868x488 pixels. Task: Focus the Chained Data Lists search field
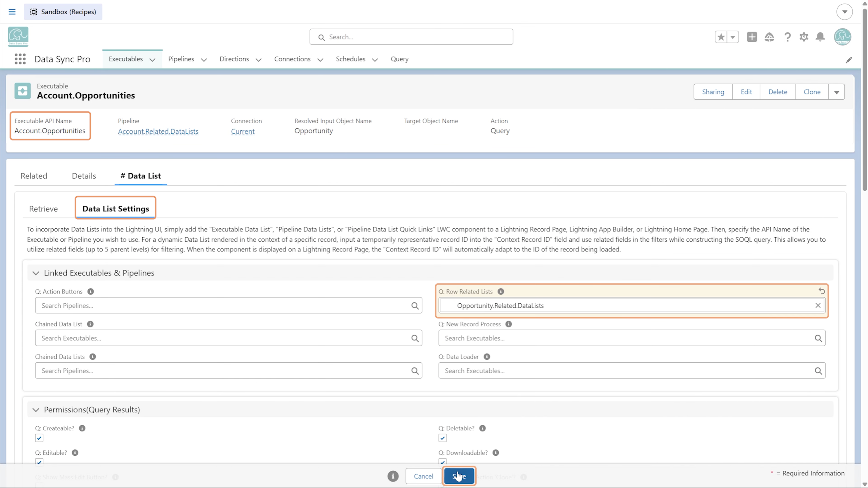point(229,371)
